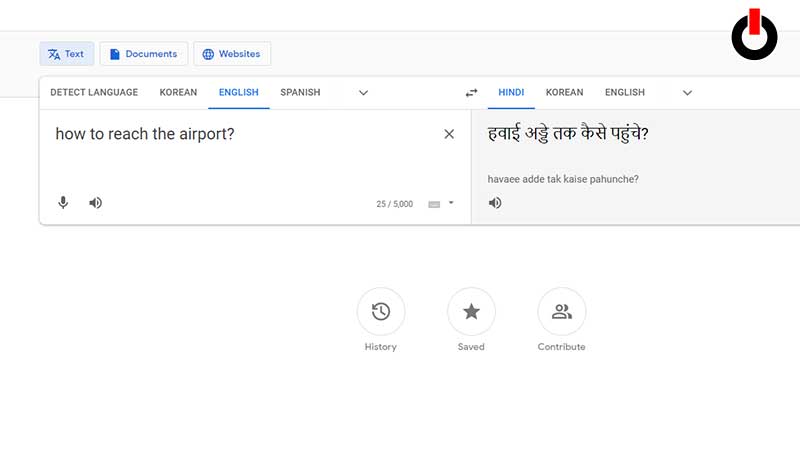Open the Contribute people icon
Screen dimensions: 800x450
[561, 312]
